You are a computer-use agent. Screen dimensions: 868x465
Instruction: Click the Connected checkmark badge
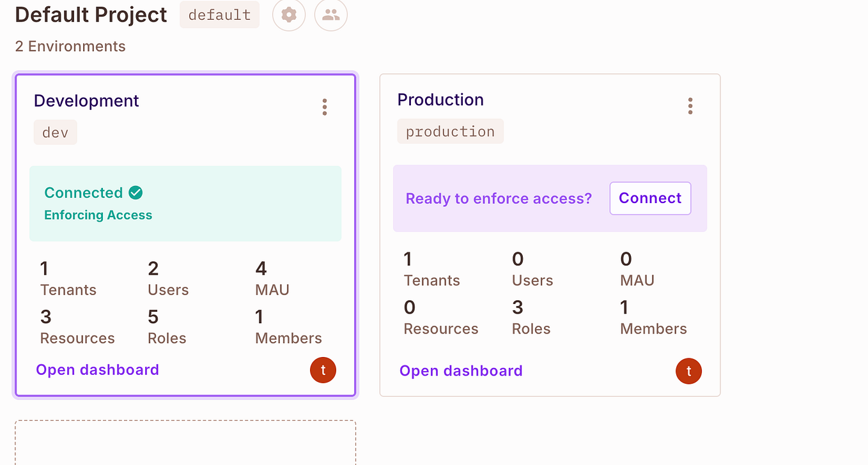coord(134,192)
